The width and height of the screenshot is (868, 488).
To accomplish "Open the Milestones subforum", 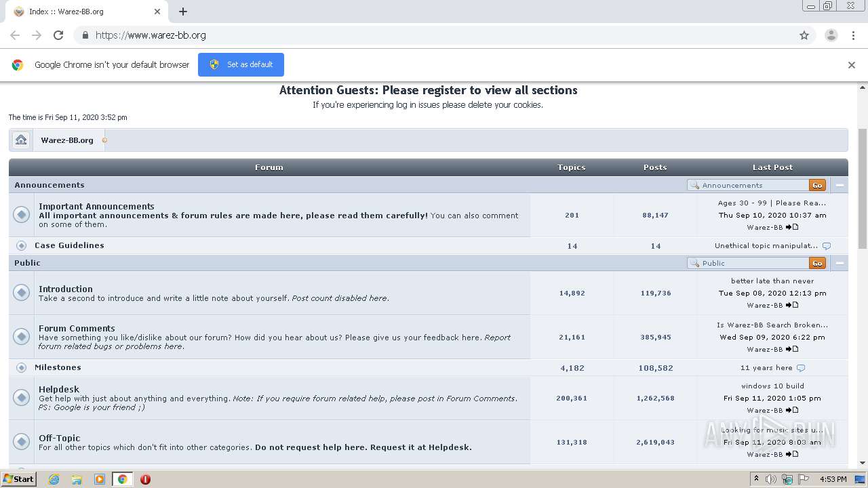I will point(58,367).
